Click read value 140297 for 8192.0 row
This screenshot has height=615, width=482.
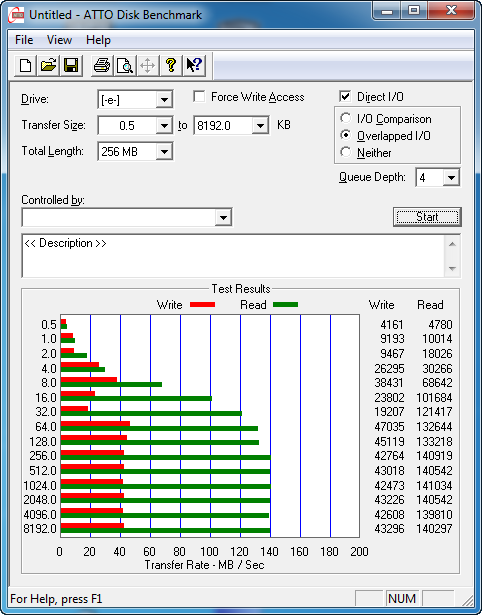point(434,529)
